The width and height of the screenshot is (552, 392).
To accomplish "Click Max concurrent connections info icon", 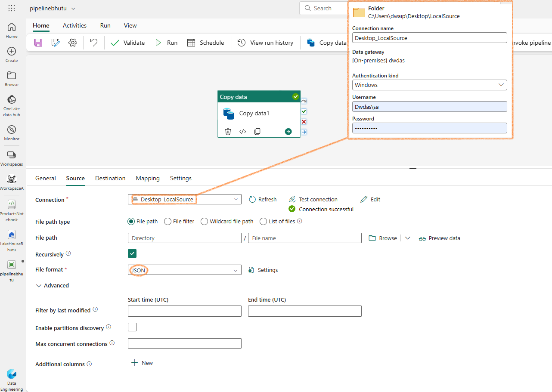I will pos(112,343).
